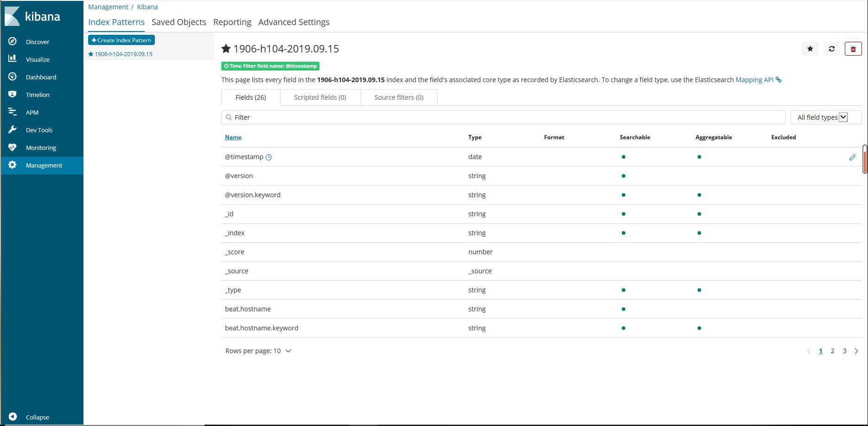Open Rows per page dropdown
This screenshot has height=426, width=868.
click(x=258, y=351)
